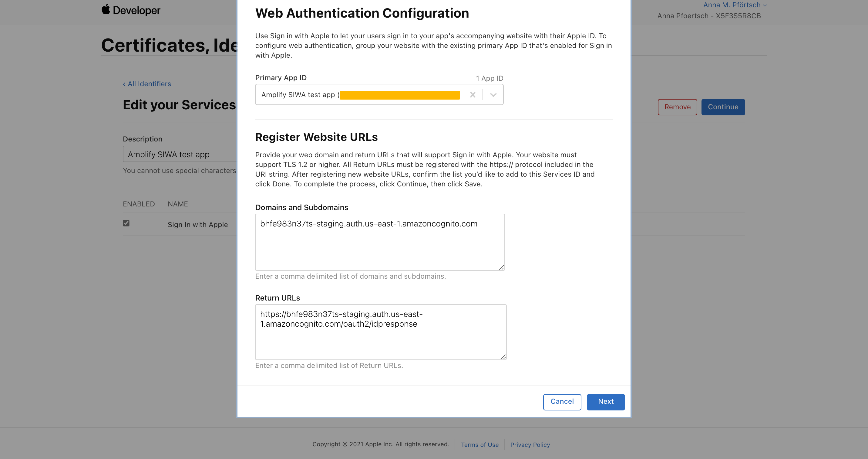The height and width of the screenshot is (459, 868).
Task: Click the back arrow beside All Identifiers
Action: tap(125, 84)
